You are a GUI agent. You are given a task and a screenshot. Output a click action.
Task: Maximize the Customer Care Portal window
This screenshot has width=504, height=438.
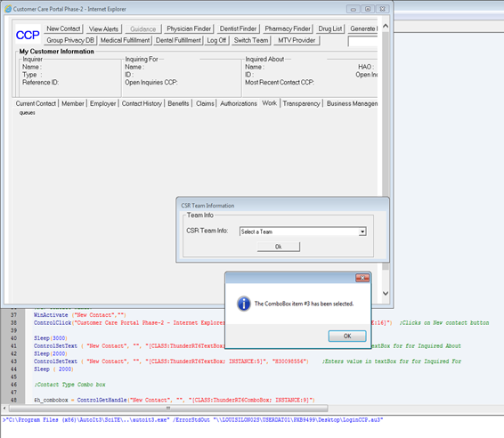pyautogui.click(x=368, y=9)
